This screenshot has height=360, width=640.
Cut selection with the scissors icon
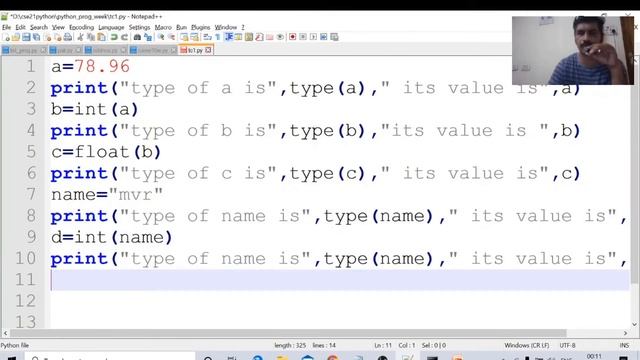pyautogui.click(x=80, y=37)
